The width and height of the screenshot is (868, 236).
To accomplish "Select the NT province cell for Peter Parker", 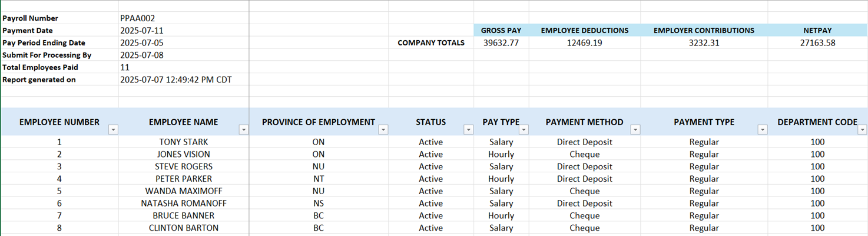I will coord(318,179).
